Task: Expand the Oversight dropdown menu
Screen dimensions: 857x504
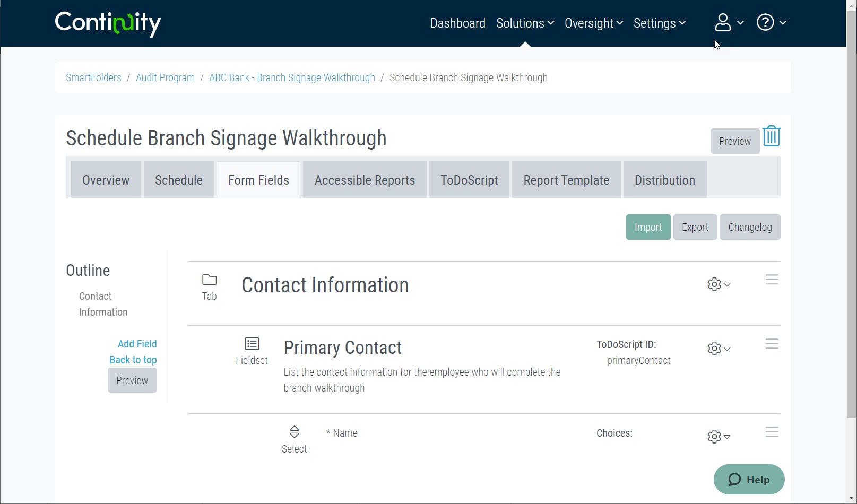Action: (x=593, y=23)
